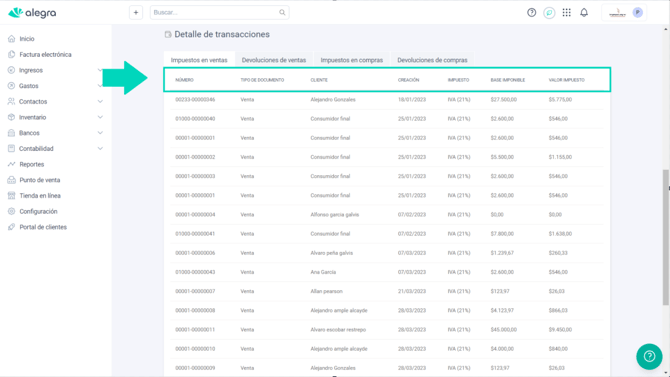The width and height of the screenshot is (670, 377).
Task: Click the search magnifier icon
Action: tap(282, 12)
